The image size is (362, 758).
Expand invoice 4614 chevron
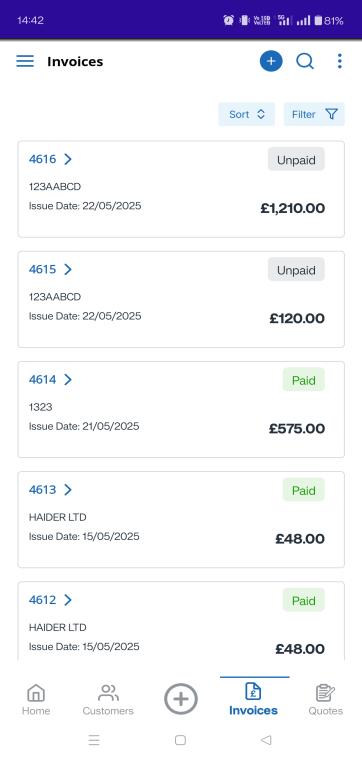[68, 379]
